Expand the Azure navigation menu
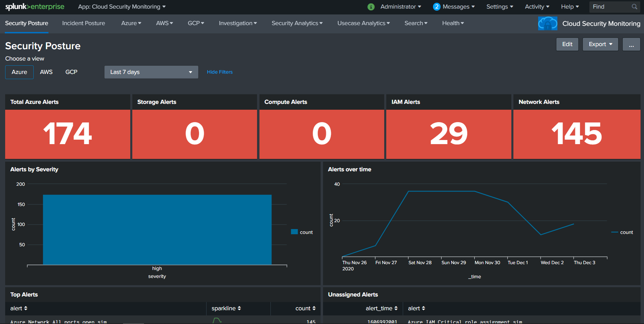 click(131, 23)
